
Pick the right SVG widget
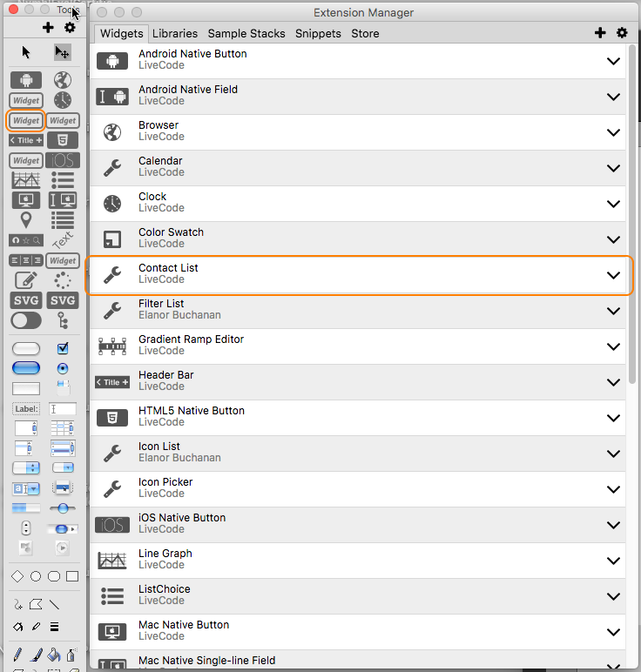tap(63, 300)
